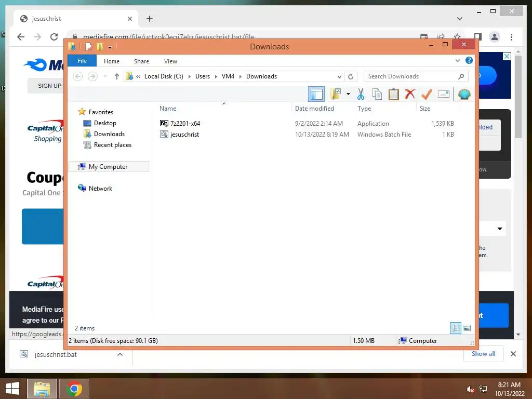
Task: Refresh the Downloads folder view
Action: pyautogui.click(x=351, y=77)
